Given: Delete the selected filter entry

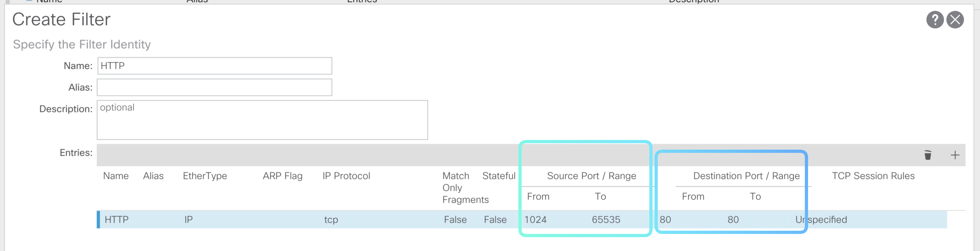Looking at the screenshot, I should (x=927, y=155).
